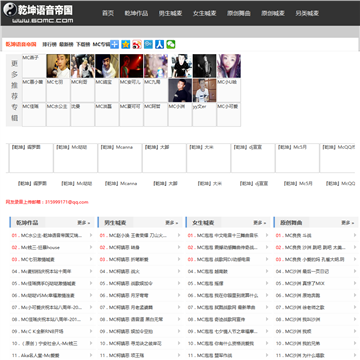
Task: Open 乾坤作品 in the top navigation
Action: [x=136, y=13]
